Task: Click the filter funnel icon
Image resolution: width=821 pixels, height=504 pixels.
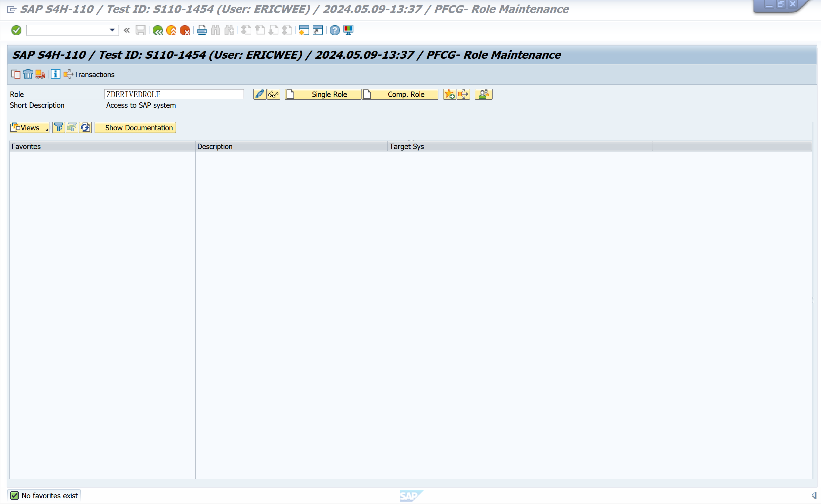Action: (58, 128)
